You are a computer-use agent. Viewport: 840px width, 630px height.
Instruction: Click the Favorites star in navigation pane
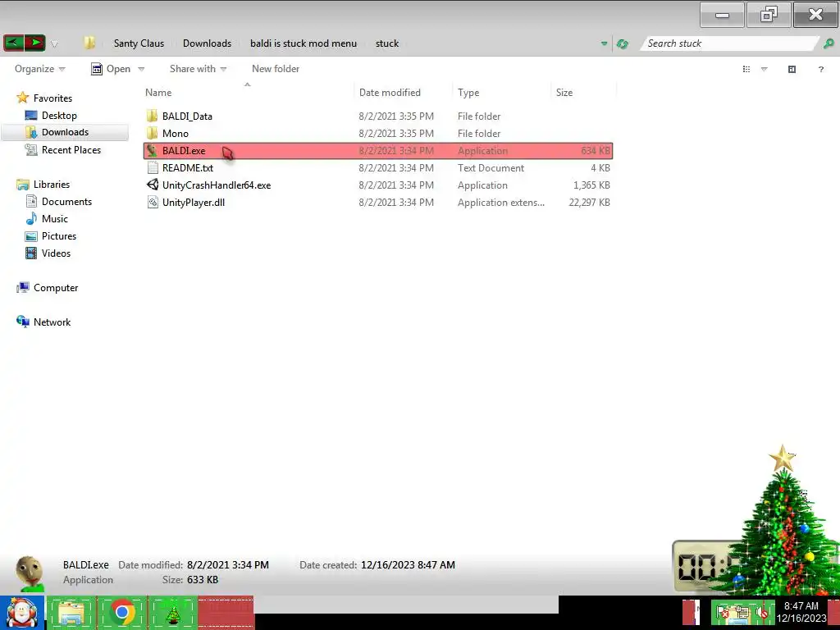pos(22,98)
